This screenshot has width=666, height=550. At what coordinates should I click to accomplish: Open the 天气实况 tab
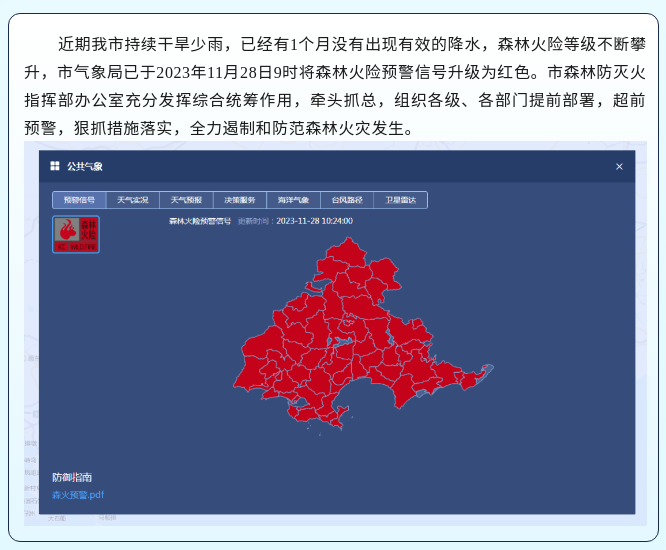(132, 200)
